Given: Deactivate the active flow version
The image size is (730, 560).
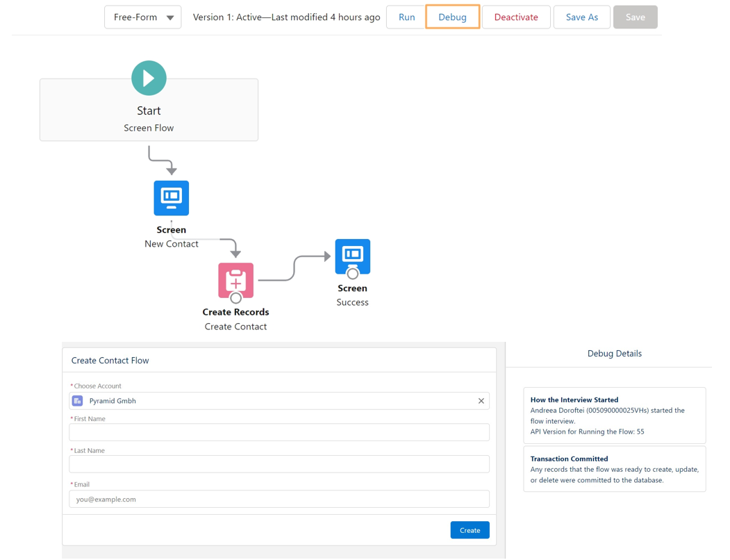Looking at the screenshot, I should tap(516, 17).
